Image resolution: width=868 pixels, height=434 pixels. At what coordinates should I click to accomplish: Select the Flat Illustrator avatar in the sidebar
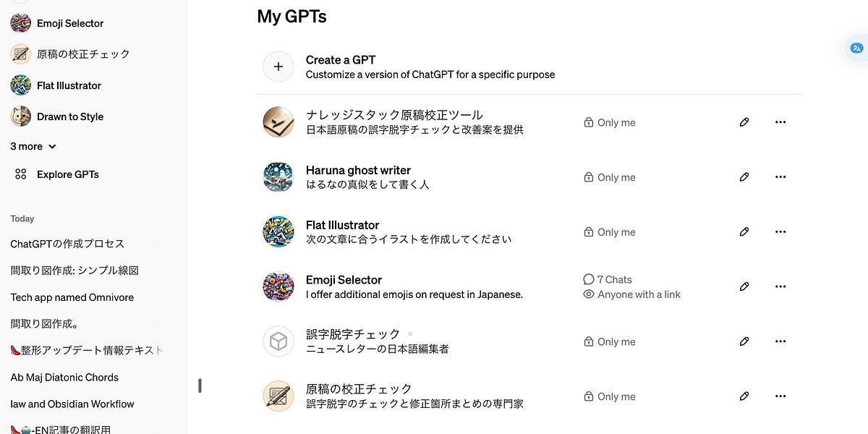20,85
